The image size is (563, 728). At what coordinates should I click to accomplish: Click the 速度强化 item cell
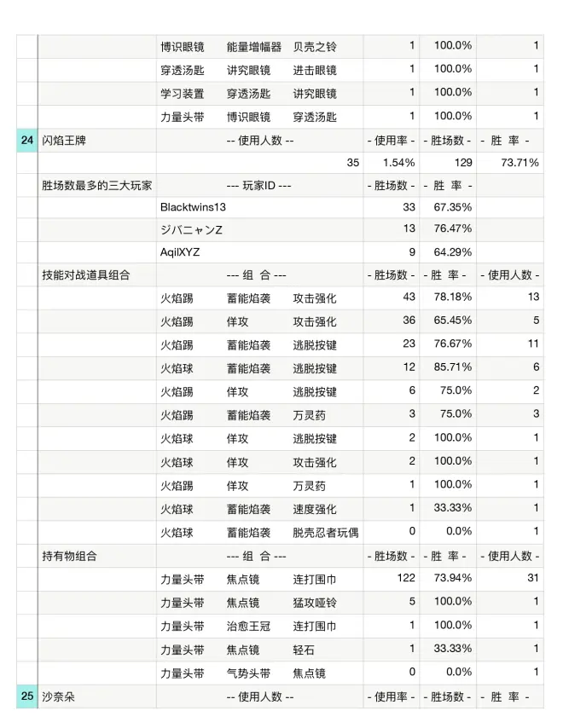(x=315, y=509)
